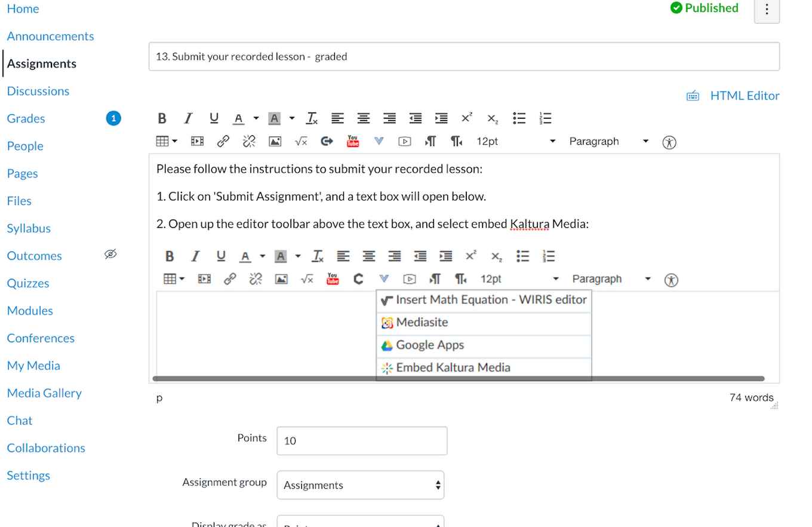The width and height of the screenshot is (812, 527).
Task: Apply superscript formatting to selected text
Action: [x=466, y=118]
